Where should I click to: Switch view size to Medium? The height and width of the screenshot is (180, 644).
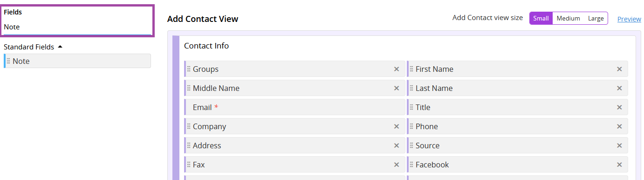568,18
